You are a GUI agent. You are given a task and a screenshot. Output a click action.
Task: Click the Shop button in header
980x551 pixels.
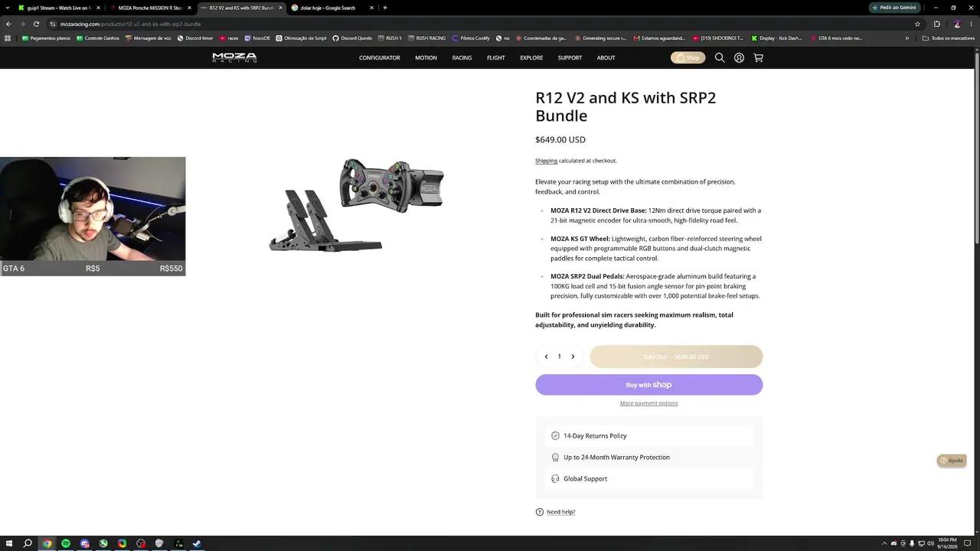(x=688, y=57)
